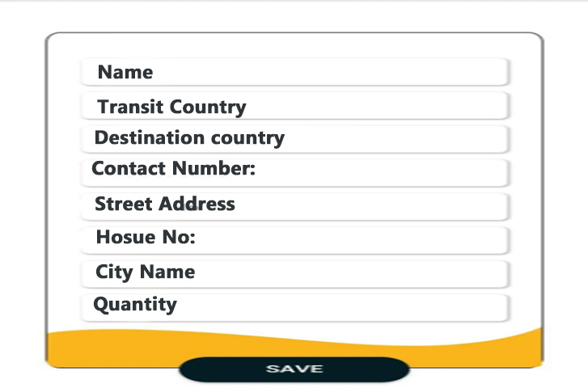Click the "City Name" label text
Image resolution: width=588 pixels, height=392 pixels.
(145, 272)
